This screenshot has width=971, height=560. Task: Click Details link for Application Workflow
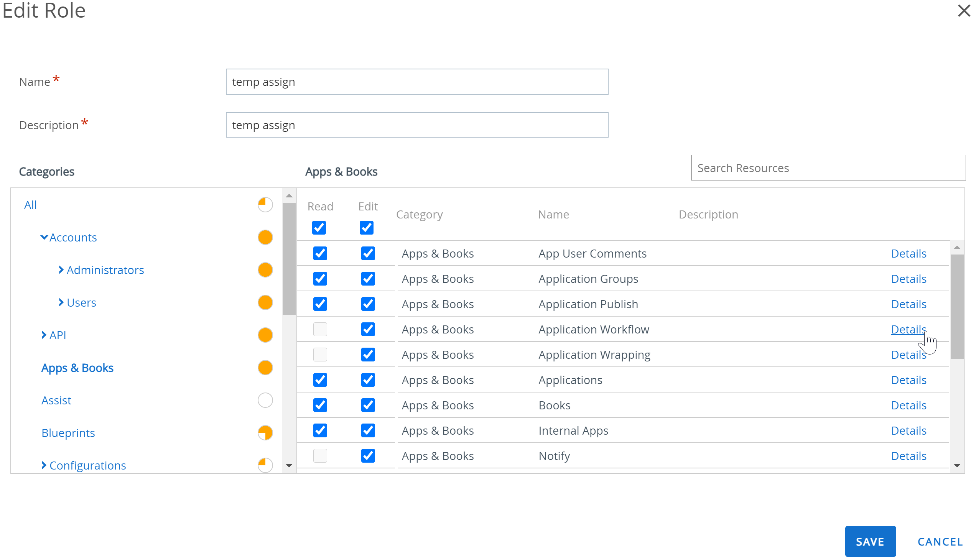point(908,329)
